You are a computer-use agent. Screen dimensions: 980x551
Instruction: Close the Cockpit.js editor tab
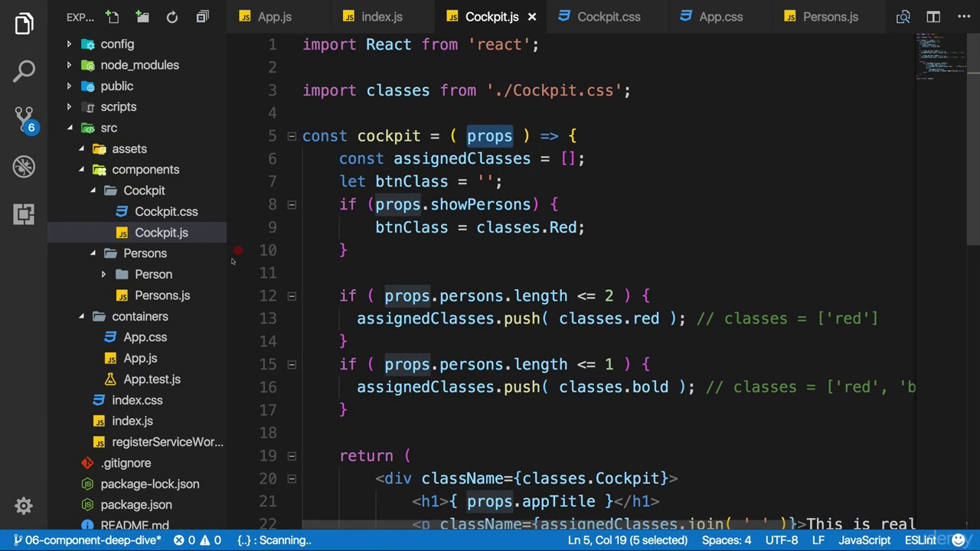coord(532,17)
